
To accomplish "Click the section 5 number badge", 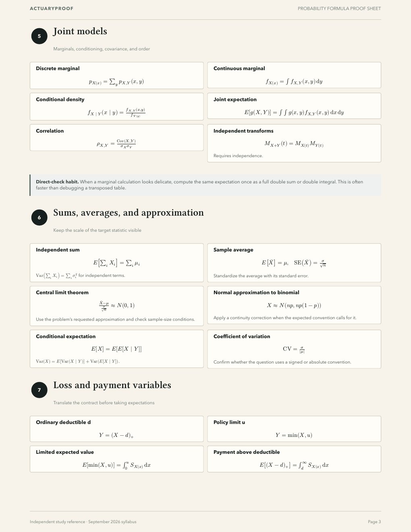I will point(39,36).
